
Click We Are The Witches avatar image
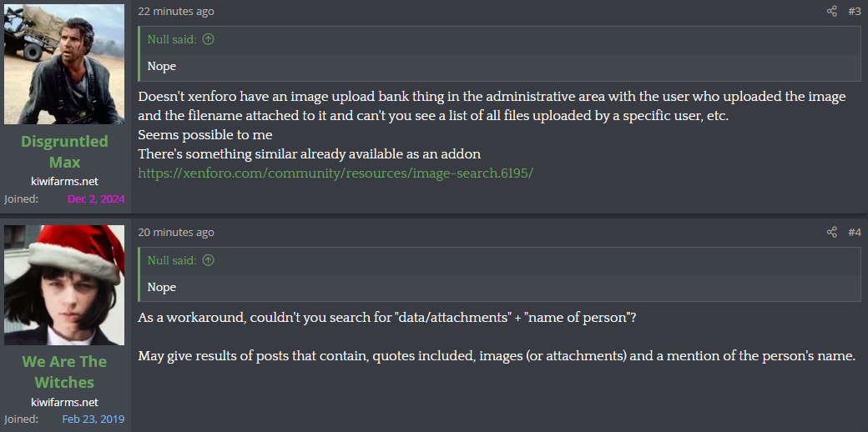[x=64, y=285]
